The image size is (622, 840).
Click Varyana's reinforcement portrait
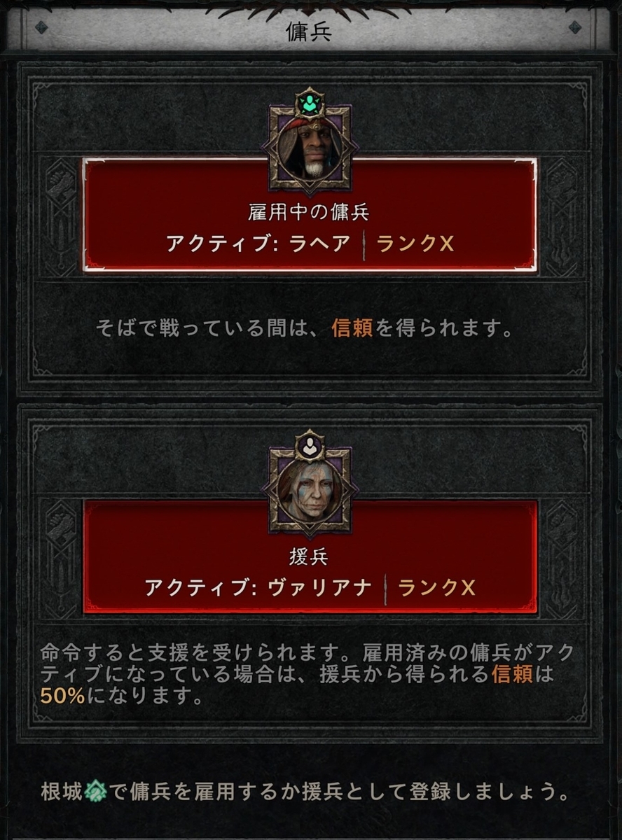click(x=310, y=490)
